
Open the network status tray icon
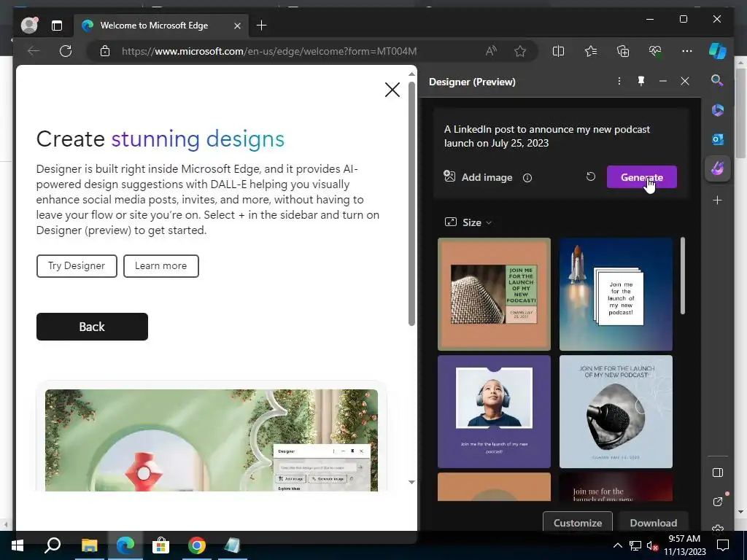click(x=635, y=545)
